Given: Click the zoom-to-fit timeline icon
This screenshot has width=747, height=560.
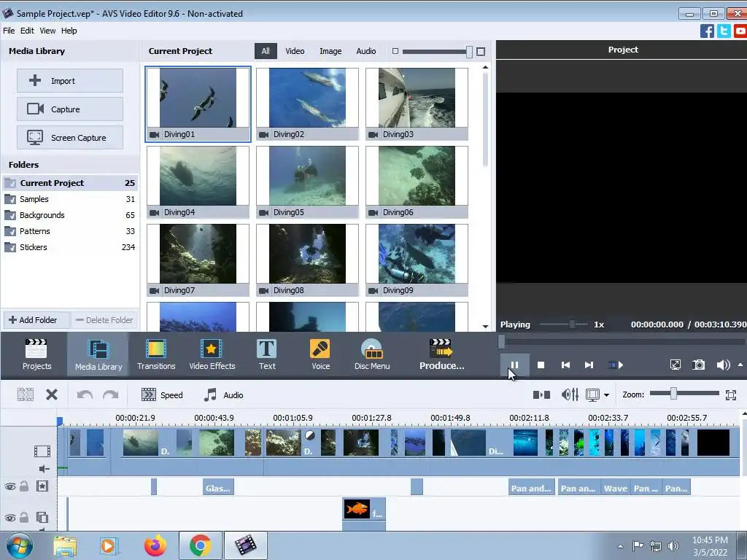Looking at the screenshot, I should point(731,394).
